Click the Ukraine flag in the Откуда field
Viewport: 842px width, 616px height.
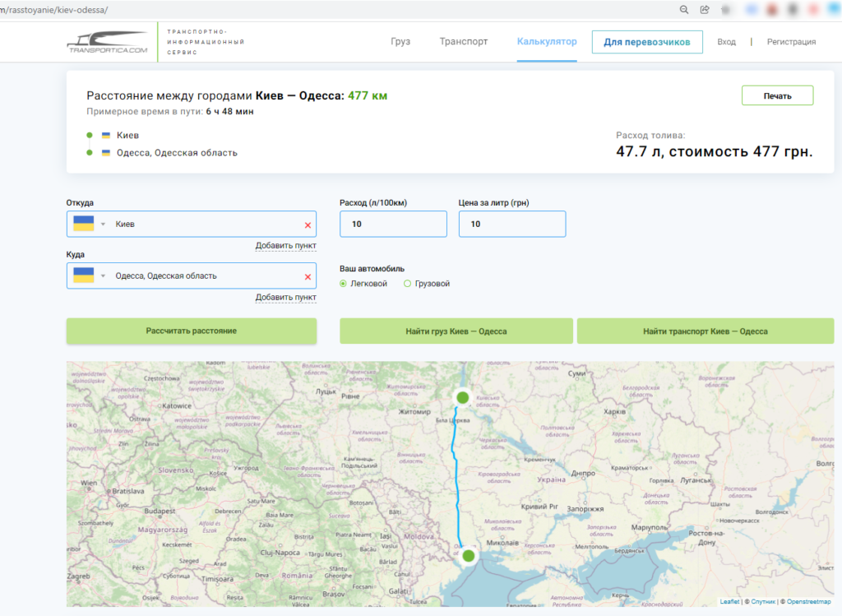click(x=84, y=224)
